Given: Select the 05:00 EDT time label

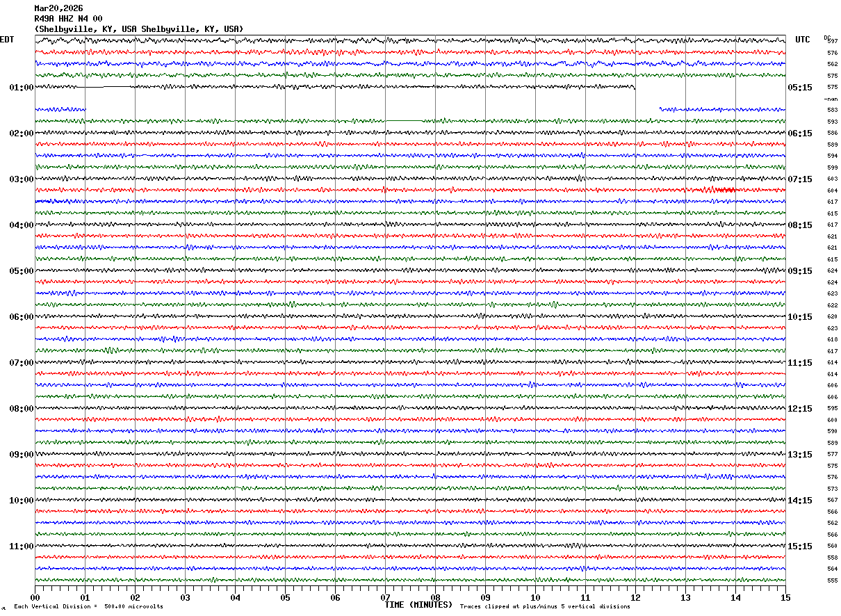Looking at the screenshot, I should point(22,271).
